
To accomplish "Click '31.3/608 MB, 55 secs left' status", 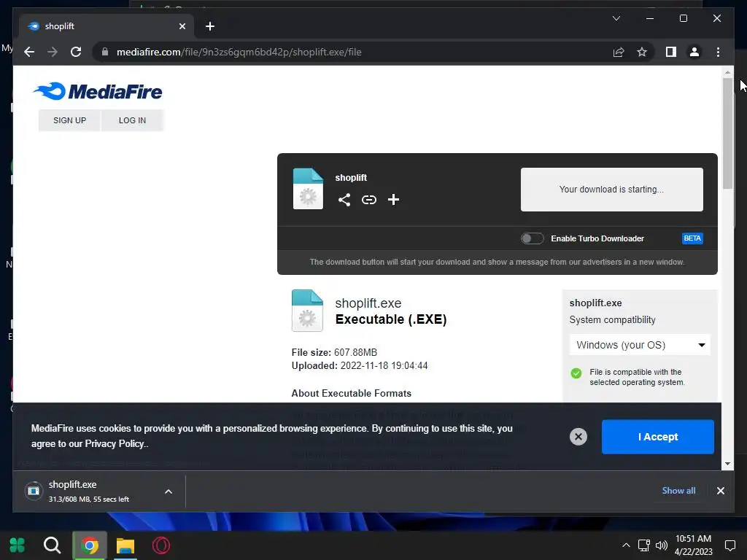I will click(x=88, y=499).
